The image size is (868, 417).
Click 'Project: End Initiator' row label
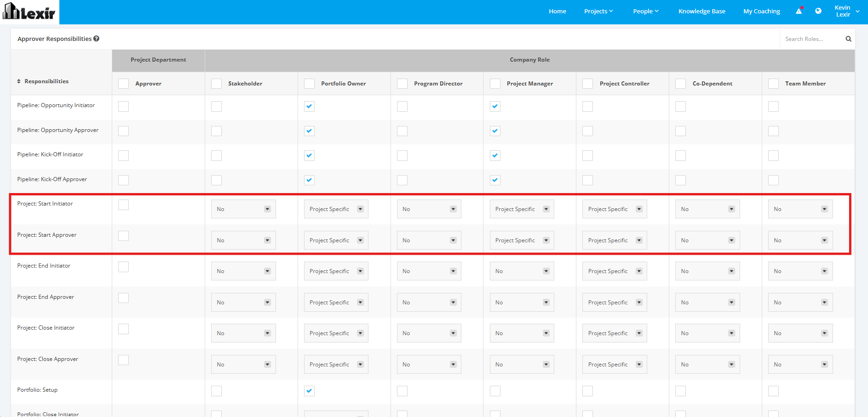[44, 266]
